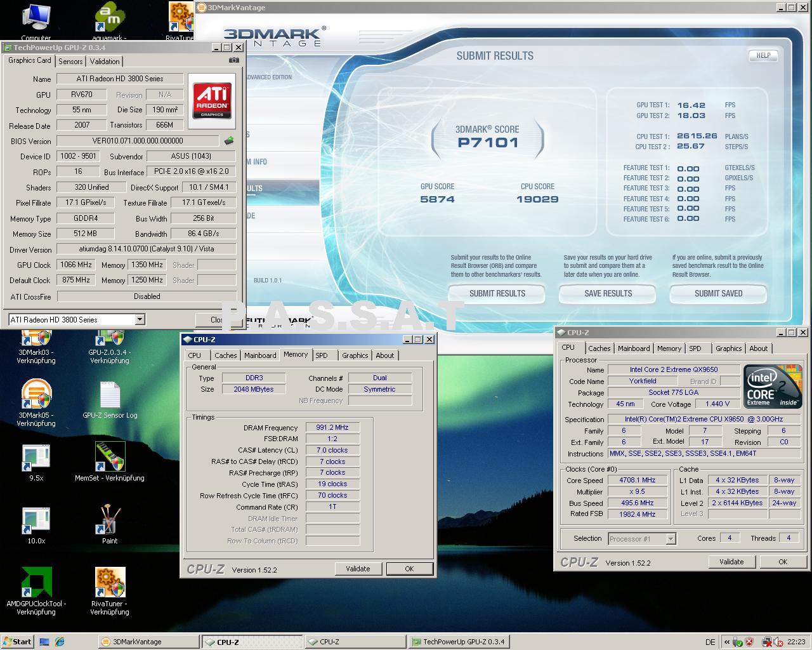This screenshot has height=650, width=812.
Task: Click the Multiplier x 9.5 value
Action: [638, 491]
